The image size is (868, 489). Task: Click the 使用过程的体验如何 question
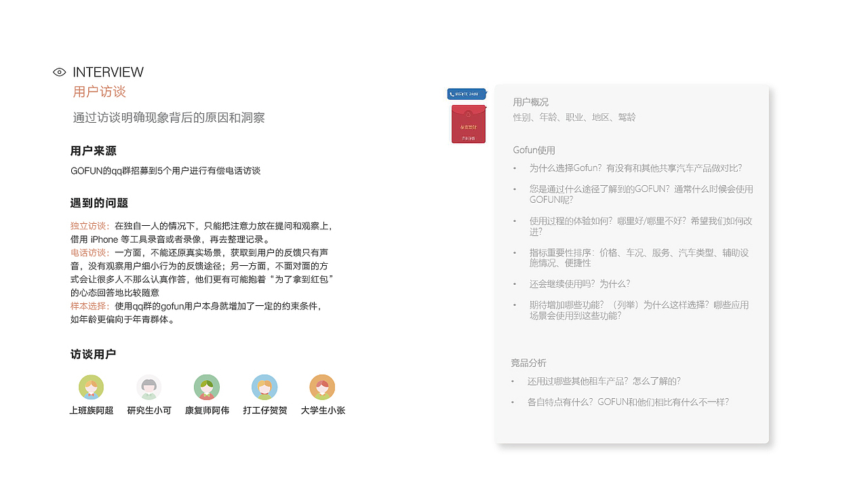(641, 226)
